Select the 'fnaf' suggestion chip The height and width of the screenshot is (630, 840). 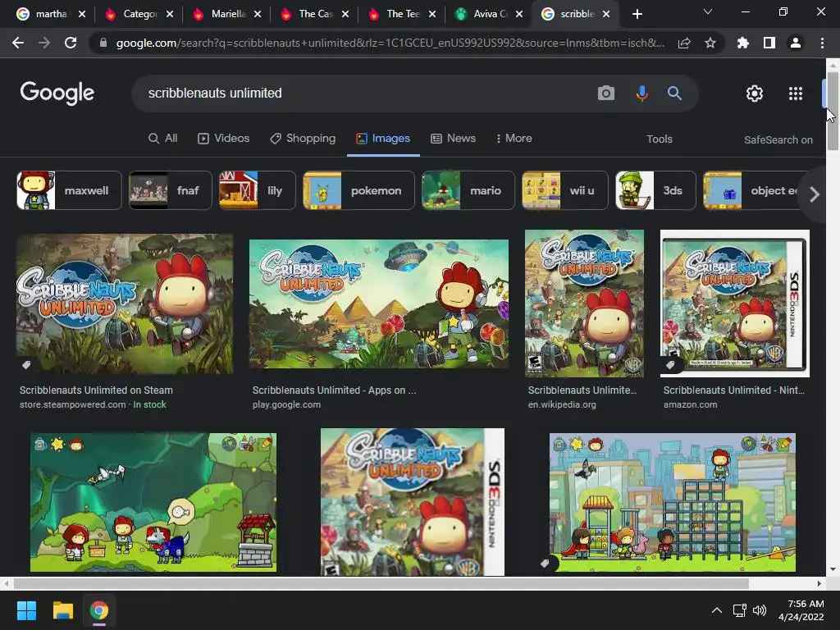pos(171,190)
